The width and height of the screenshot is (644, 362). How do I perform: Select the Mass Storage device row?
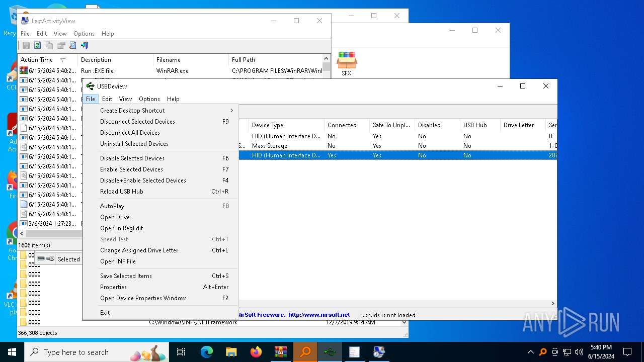tap(397, 146)
